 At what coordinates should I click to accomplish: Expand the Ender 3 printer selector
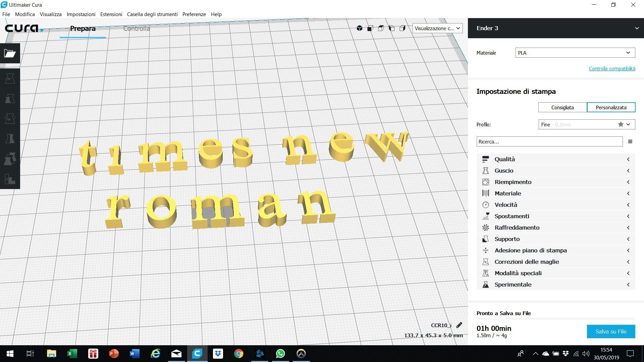pos(556,28)
